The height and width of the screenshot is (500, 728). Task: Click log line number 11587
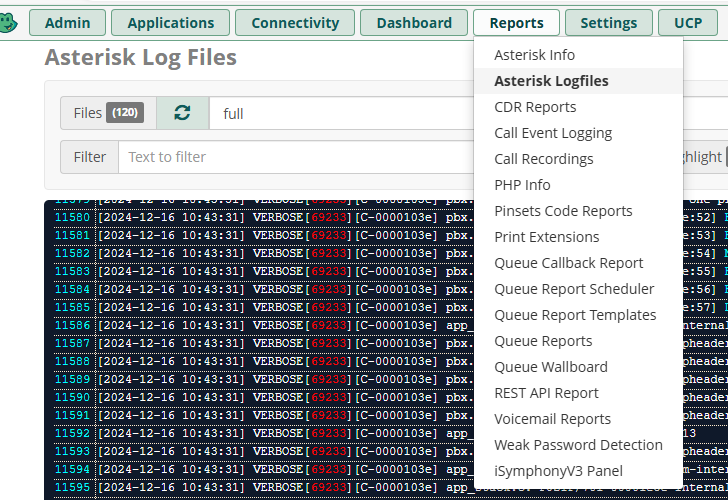pos(72,344)
